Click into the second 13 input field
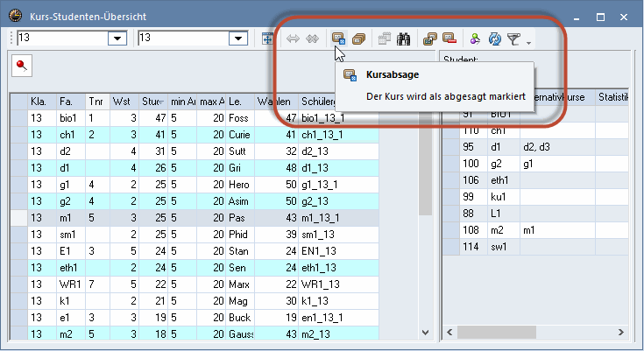The image size is (644, 351). tap(184, 39)
